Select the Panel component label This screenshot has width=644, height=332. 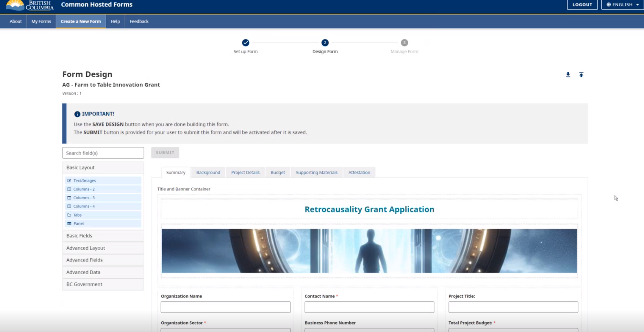(x=78, y=224)
